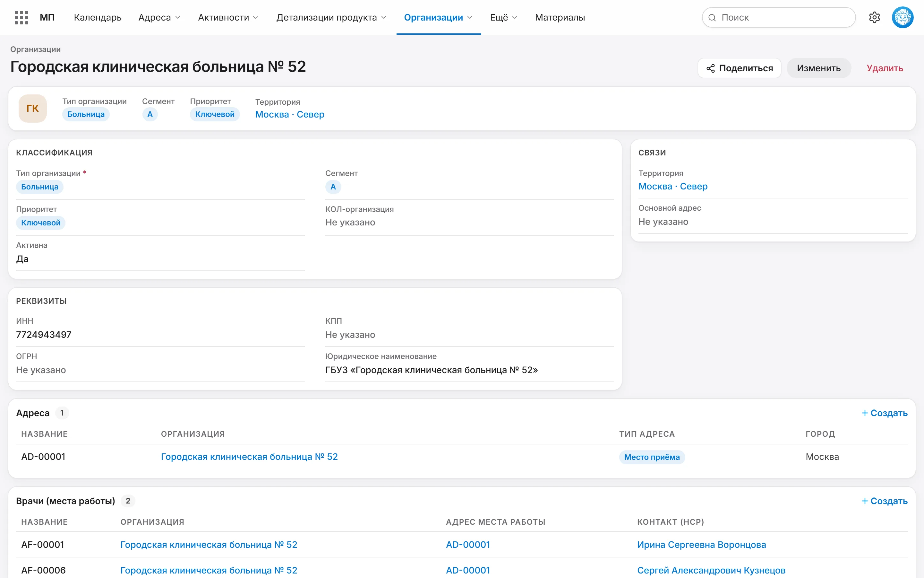Click the Ключевой badge in the Классификация section

coord(41,223)
